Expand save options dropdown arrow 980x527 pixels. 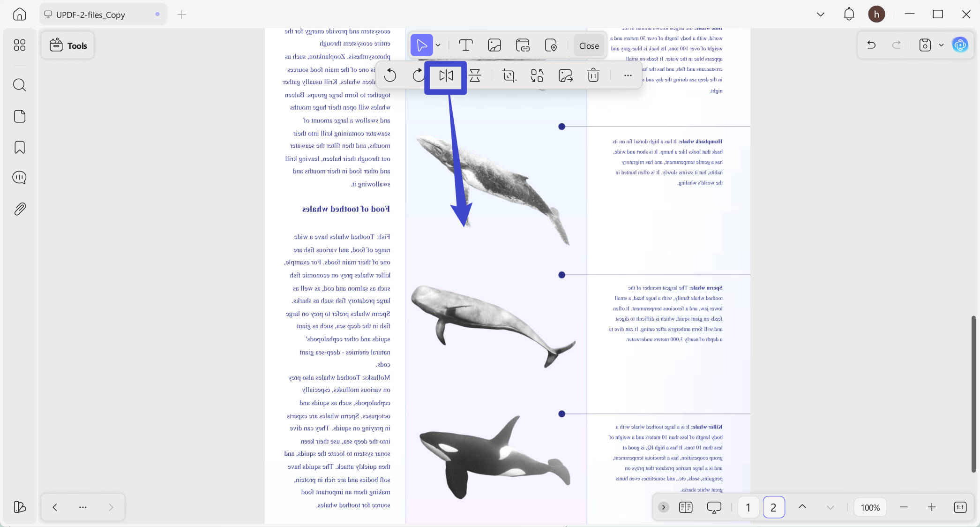click(941, 45)
